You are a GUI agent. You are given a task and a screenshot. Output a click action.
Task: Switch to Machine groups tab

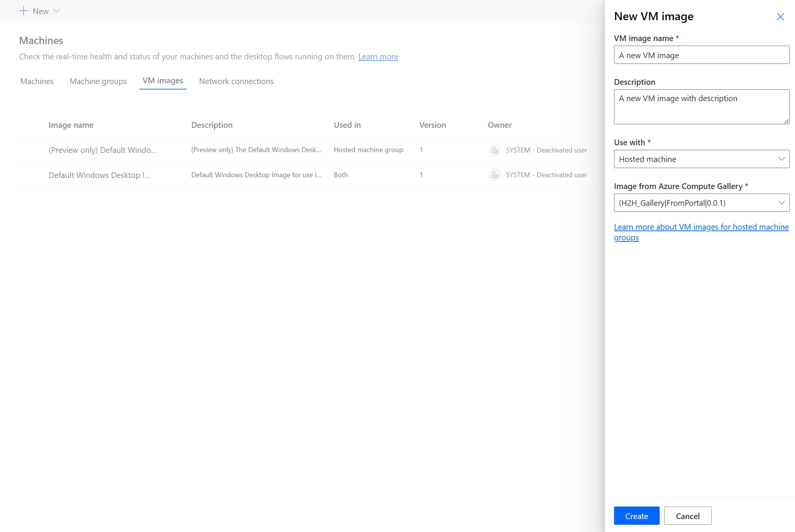click(x=98, y=81)
